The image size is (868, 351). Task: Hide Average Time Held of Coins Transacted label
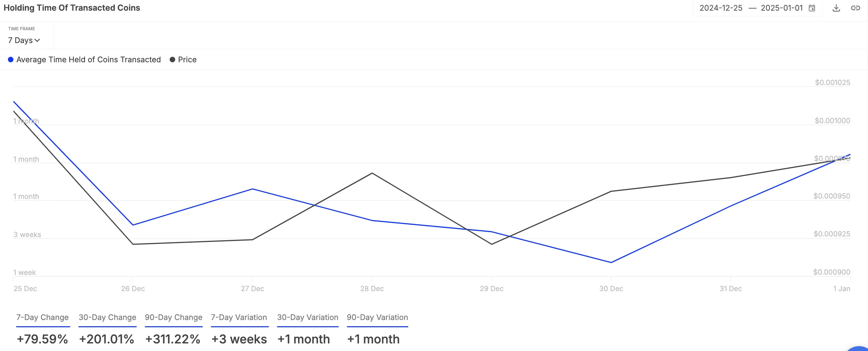pos(88,60)
